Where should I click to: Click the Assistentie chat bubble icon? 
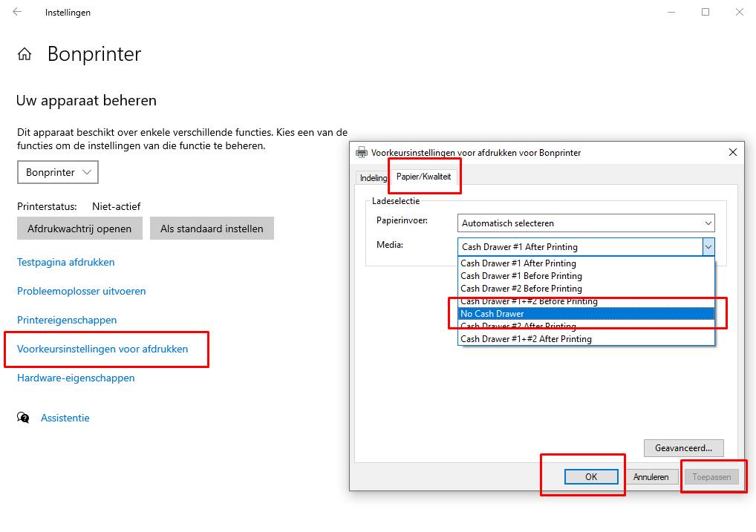point(24,418)
